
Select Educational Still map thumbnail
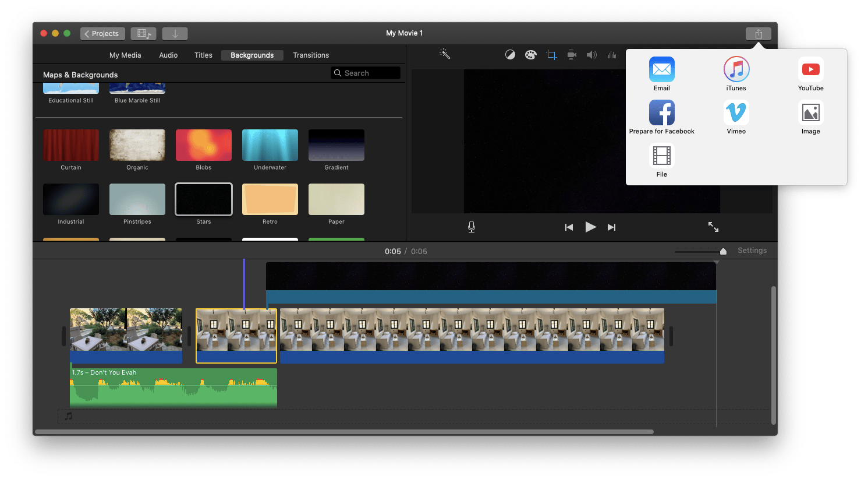[x=71, y=89]
